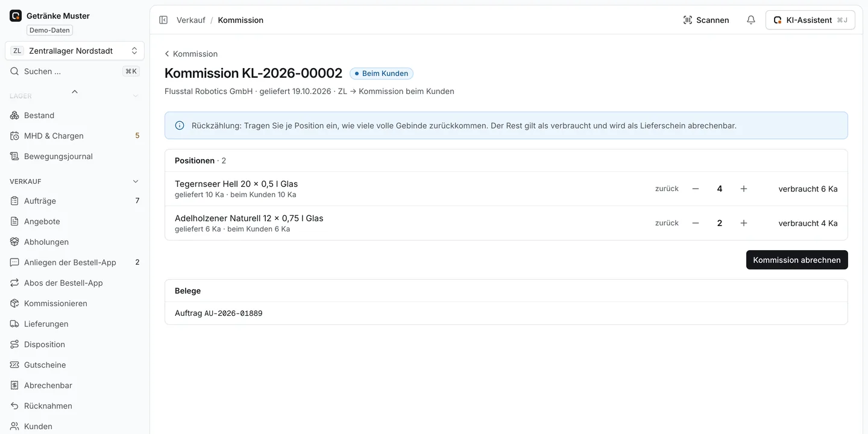
Task: Decrease returned count for Tegernseer Hell
Action: click(x=696, y=189)
